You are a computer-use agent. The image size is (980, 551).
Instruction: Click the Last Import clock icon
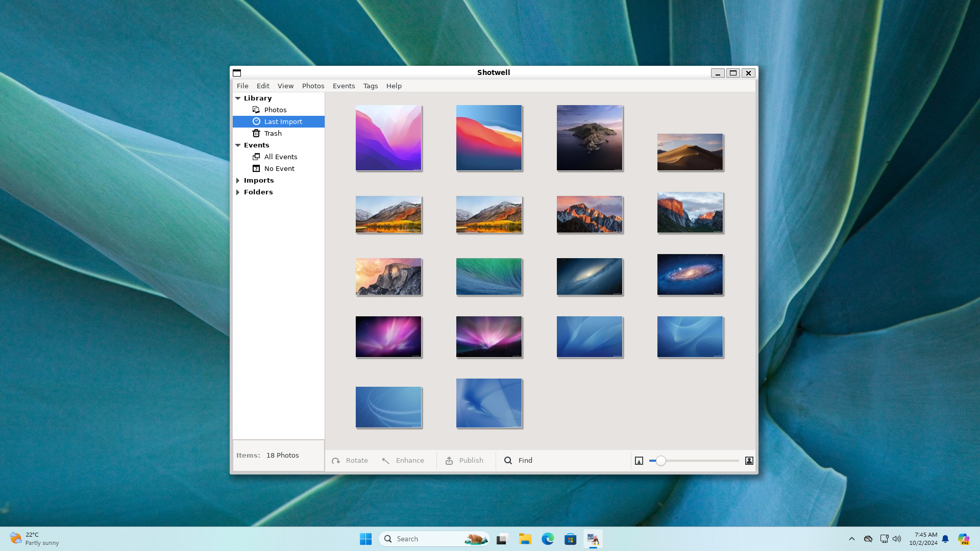(x=256, y=121)
